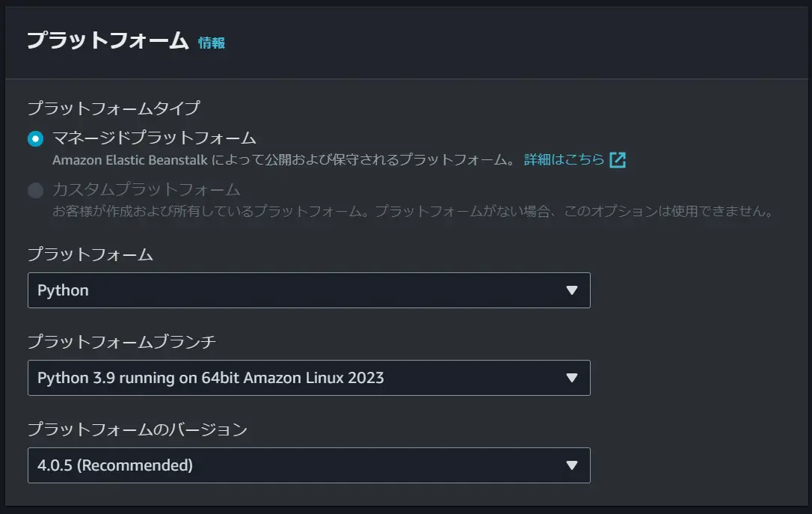The width and height of the screenshot is (812, 514).
Task: Click the プラットフォームタイプ section label
Action: [x=114, y=108]
